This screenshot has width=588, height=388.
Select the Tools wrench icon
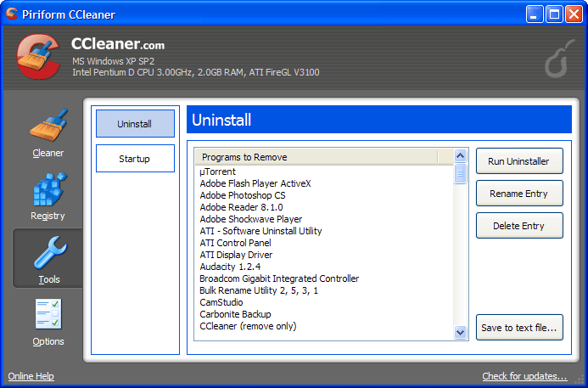click(x=48, y=253)
